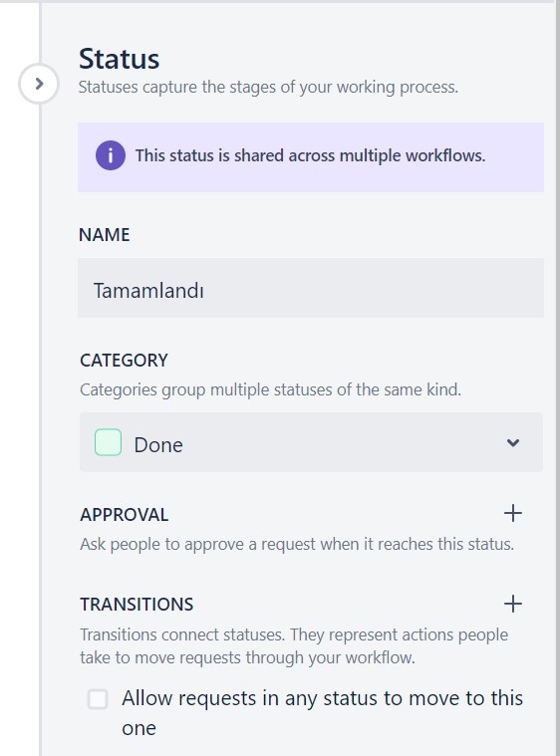This screenshot has width=560, height=756.
Task: Click the NAME field label
Action: (x=105, y=235)
